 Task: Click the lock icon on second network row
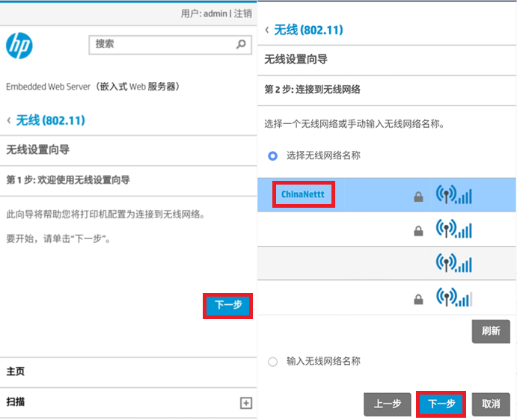(x=418, y=231)
